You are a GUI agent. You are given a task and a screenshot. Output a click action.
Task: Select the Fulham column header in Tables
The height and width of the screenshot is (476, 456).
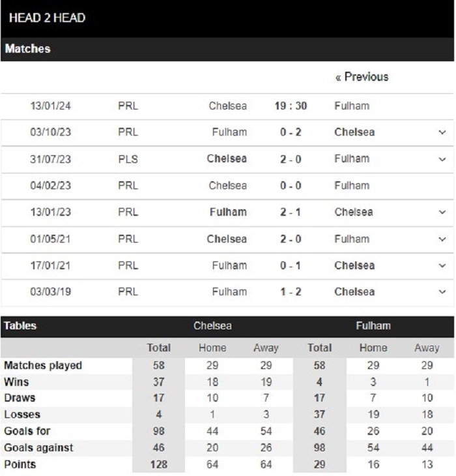tap(373, 326)
